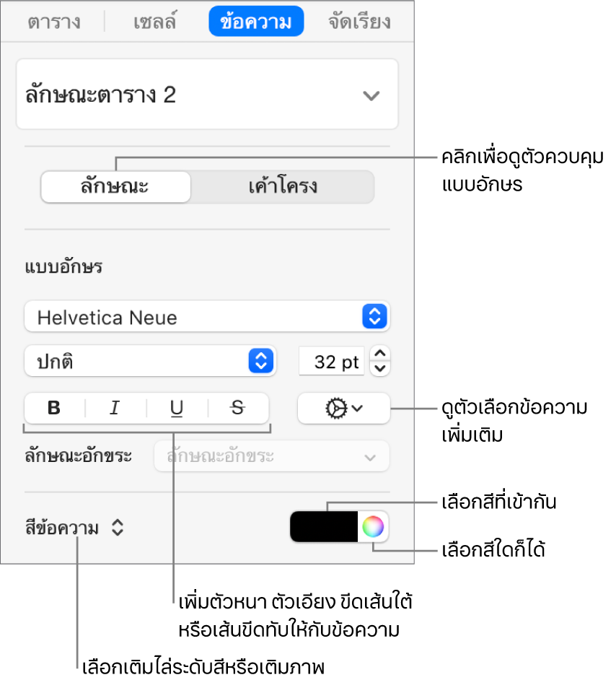Open the ลักษณะอักขระ character style dropdown
616x680 pixels.
pyautogui.click(x=272, y=456)
